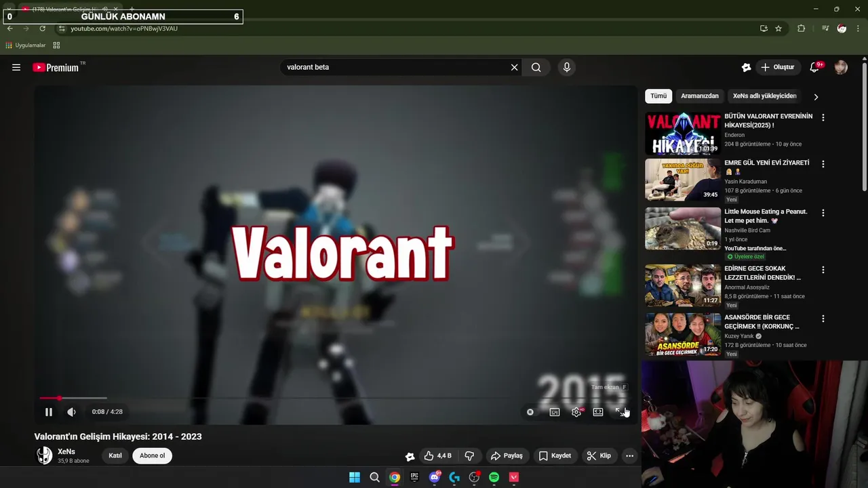868x488 pixels.
Task: Open the YouTube guide hamburger menu
Action: tap(16, 67)
